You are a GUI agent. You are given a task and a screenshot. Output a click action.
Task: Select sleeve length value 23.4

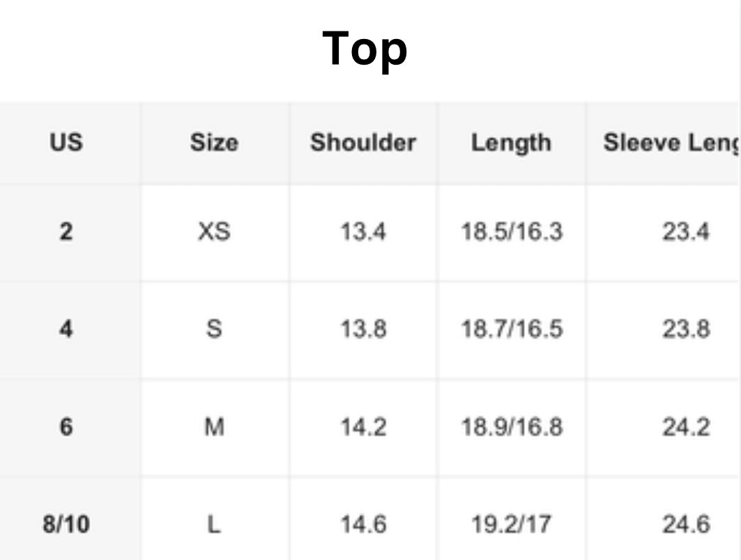686,232
